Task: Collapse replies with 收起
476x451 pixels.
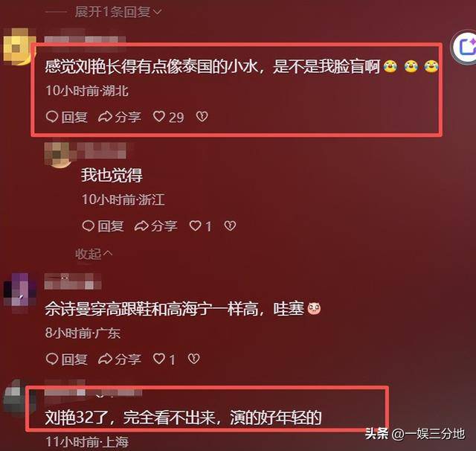Action: [94, 254]
